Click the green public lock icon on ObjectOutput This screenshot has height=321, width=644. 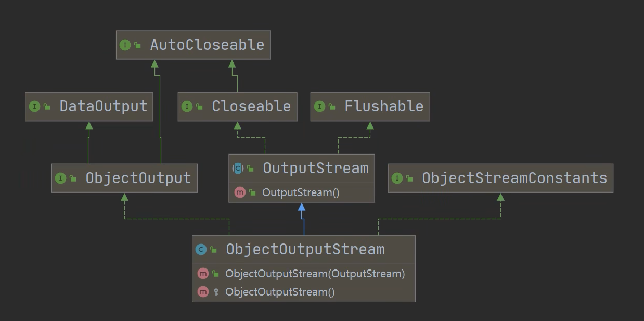click(73, 179)
